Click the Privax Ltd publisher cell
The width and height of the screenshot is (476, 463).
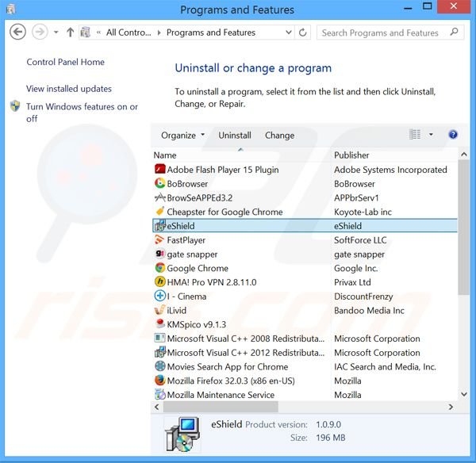[x=352, y=282]
